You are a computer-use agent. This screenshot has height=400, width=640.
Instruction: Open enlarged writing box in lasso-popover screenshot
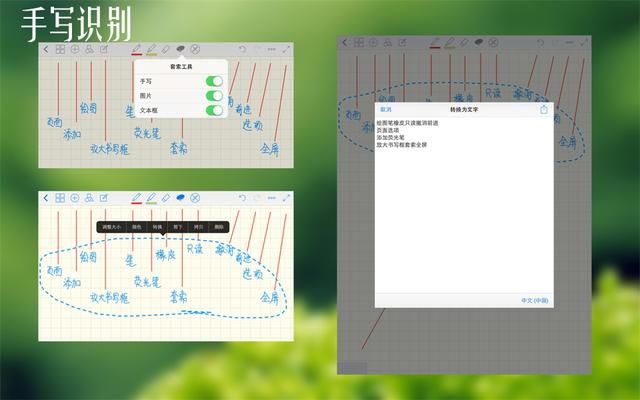104,49
